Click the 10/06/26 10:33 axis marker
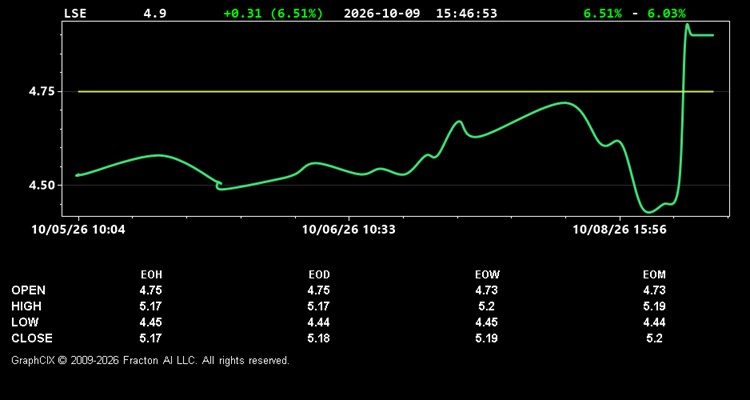The image size is (750, 400). pos(349,230)
